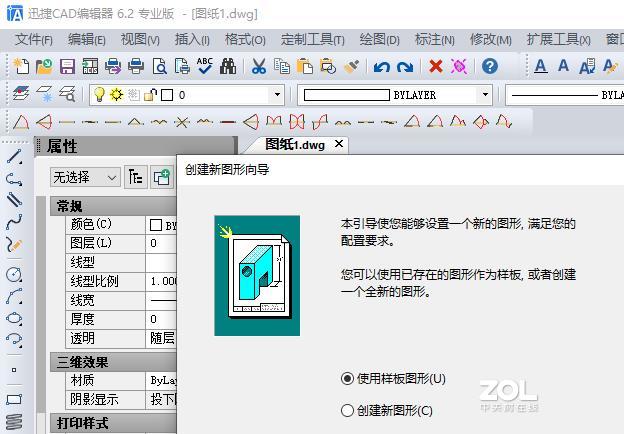The height and width of the screenshot is (434, 624).
Task: Select the arc drawing tool
Action: (x=14, y=296)
